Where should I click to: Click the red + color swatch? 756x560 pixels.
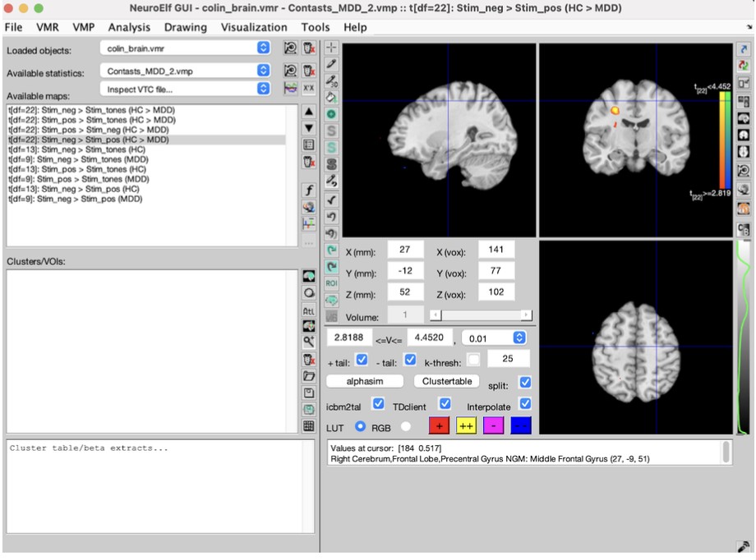[x=440, y=426]
